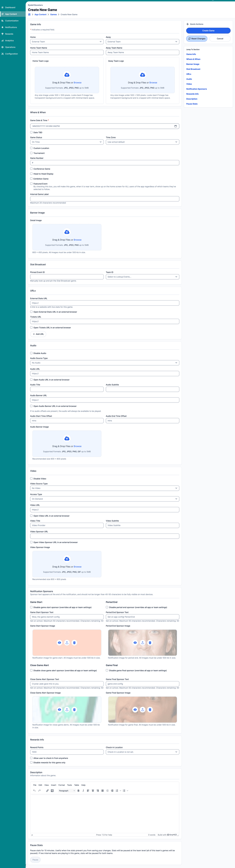Click the Home Team Logo upload cloud icon

(x=67, y=75)
